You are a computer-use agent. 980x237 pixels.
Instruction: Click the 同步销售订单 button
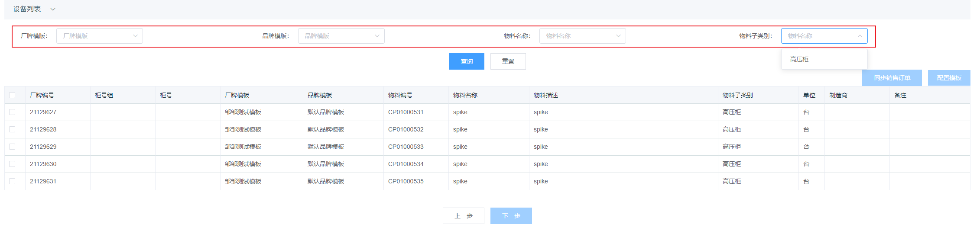892,78
